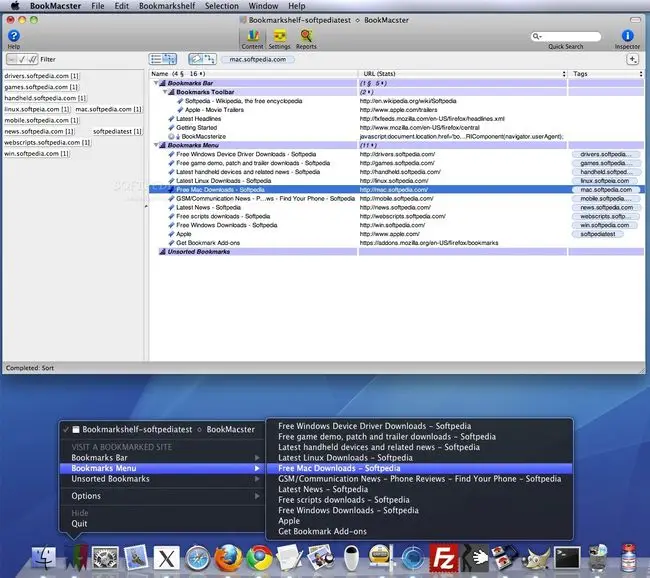Image resolution: width=650 pixels, height=578 pixels.
Task: Launch GIMP from the dock
Action: pos(536,558)
